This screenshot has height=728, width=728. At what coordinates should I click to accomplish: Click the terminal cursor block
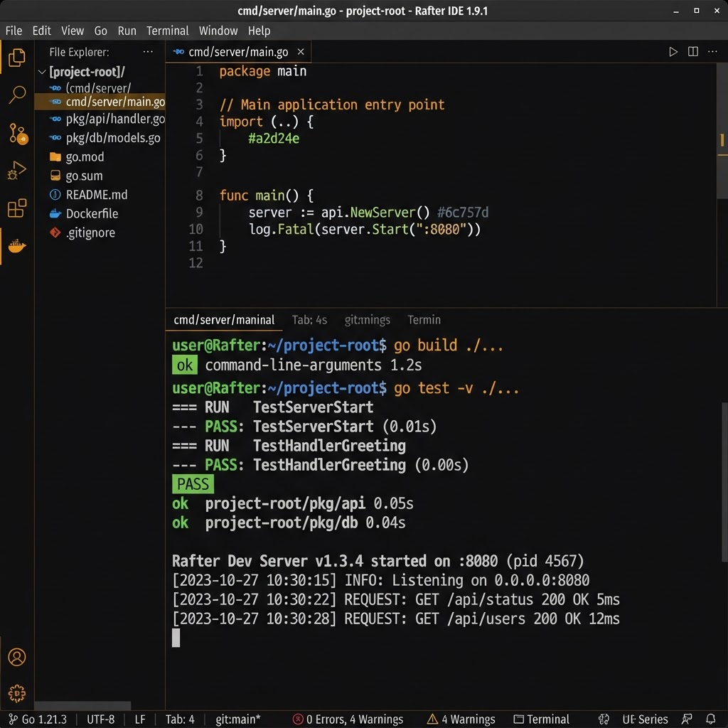coord(176,638)
